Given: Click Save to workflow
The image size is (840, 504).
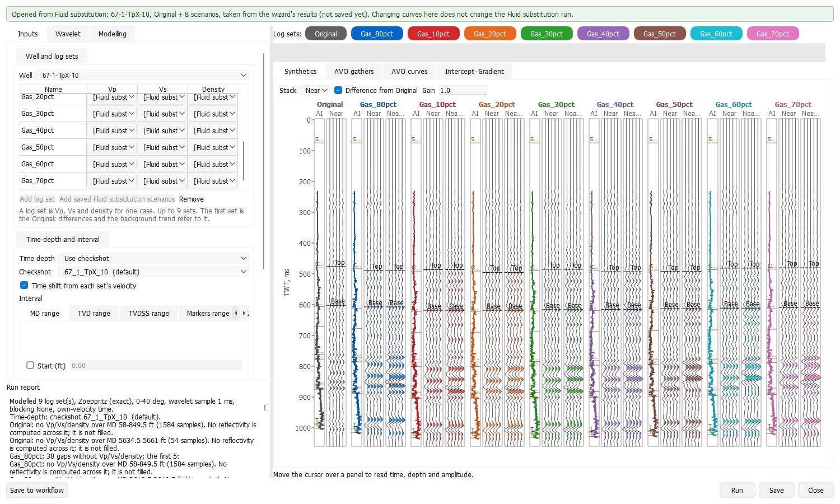Looking at the screenshot, I should [x=37, y=490].
